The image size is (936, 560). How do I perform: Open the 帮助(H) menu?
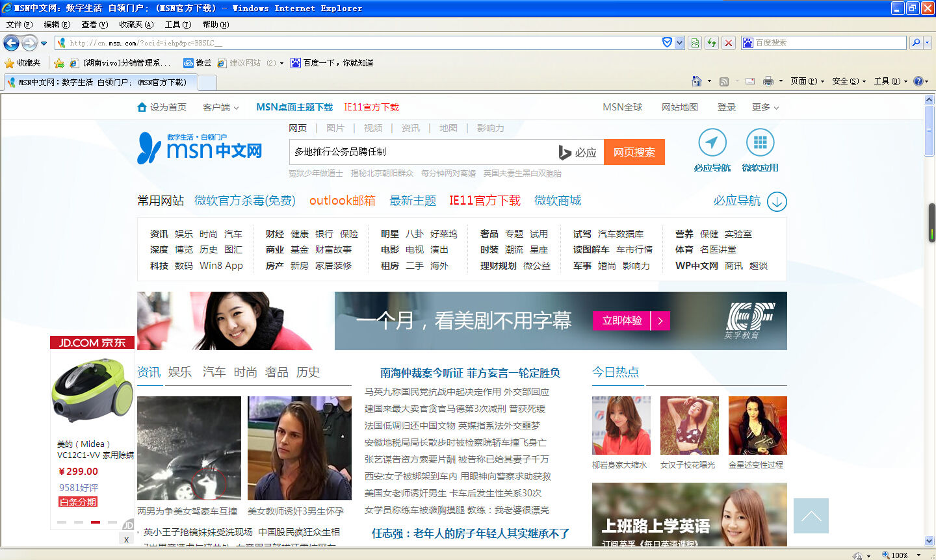coord(215,25)
